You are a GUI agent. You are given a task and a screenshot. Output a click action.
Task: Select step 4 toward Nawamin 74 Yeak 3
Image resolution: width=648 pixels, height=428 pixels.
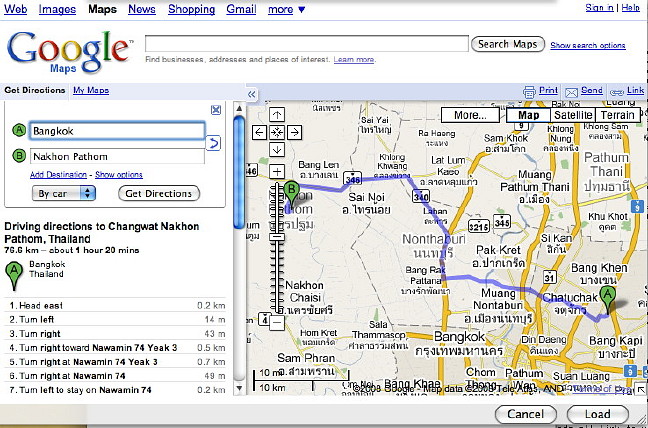pyautogui.click(x=117, y=347)
